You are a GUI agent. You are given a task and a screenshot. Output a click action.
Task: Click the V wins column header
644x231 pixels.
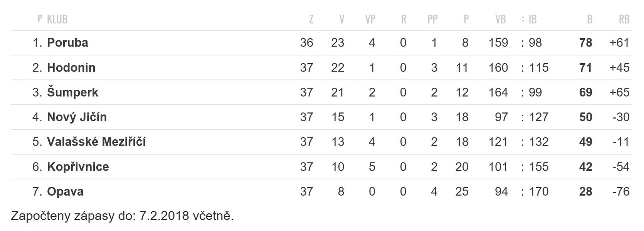point(341,19)
